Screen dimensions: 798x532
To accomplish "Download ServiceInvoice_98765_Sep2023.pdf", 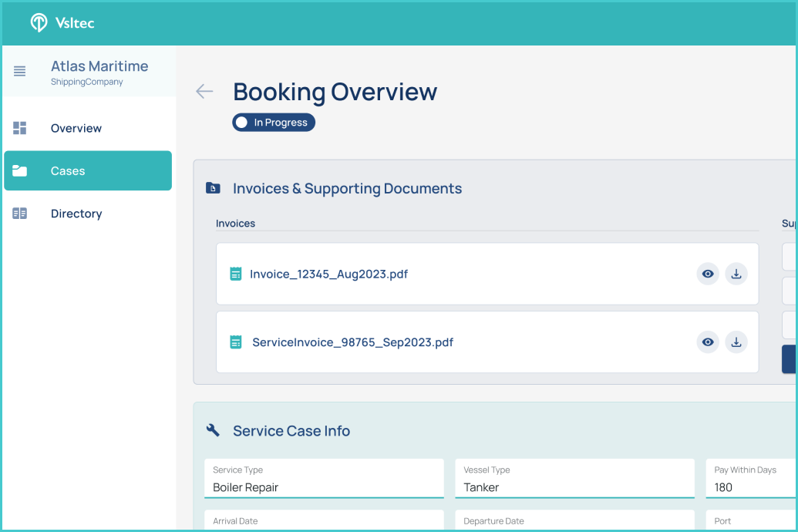I will click(736, 342).
